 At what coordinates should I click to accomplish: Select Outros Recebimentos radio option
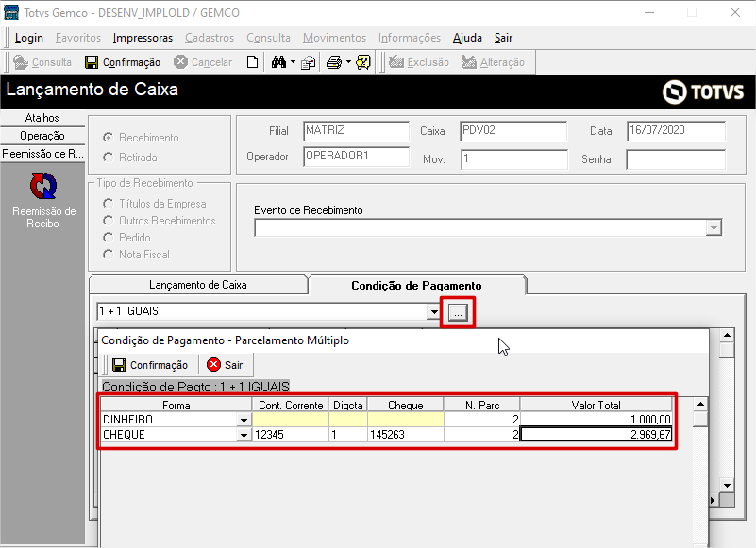pos(108,221)
